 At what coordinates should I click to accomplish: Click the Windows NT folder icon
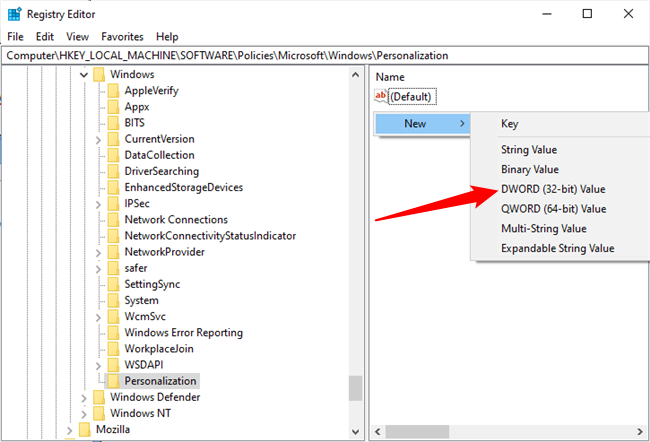[99, 414]
